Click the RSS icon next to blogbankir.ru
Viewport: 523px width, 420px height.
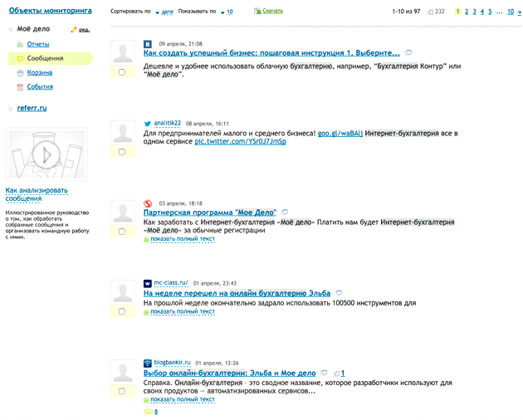pyautogui.click(x=148, y=363)
